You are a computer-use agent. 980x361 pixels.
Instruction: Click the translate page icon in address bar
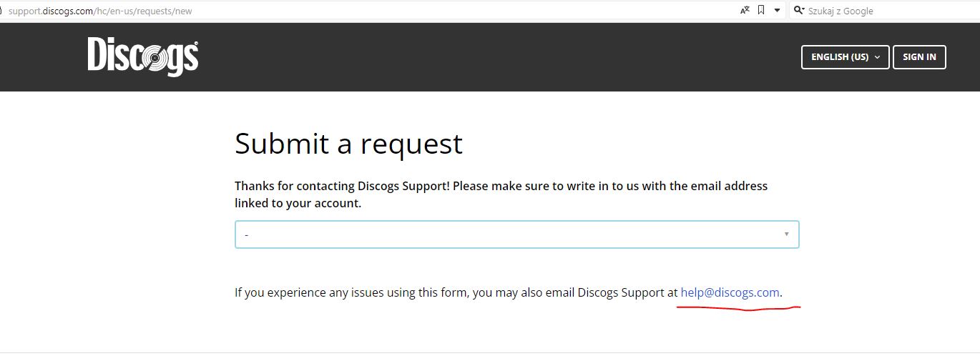tap(745, 10)
